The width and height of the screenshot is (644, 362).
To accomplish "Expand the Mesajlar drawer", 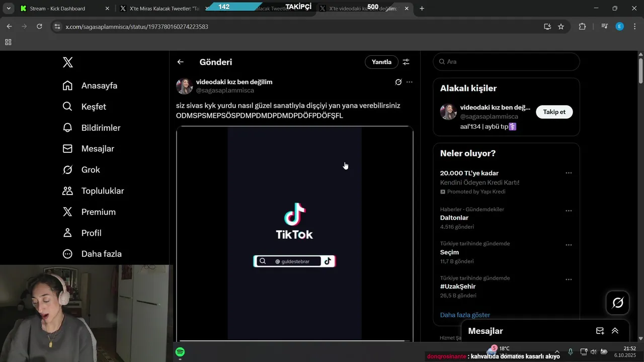I will [x=615, y=331].
